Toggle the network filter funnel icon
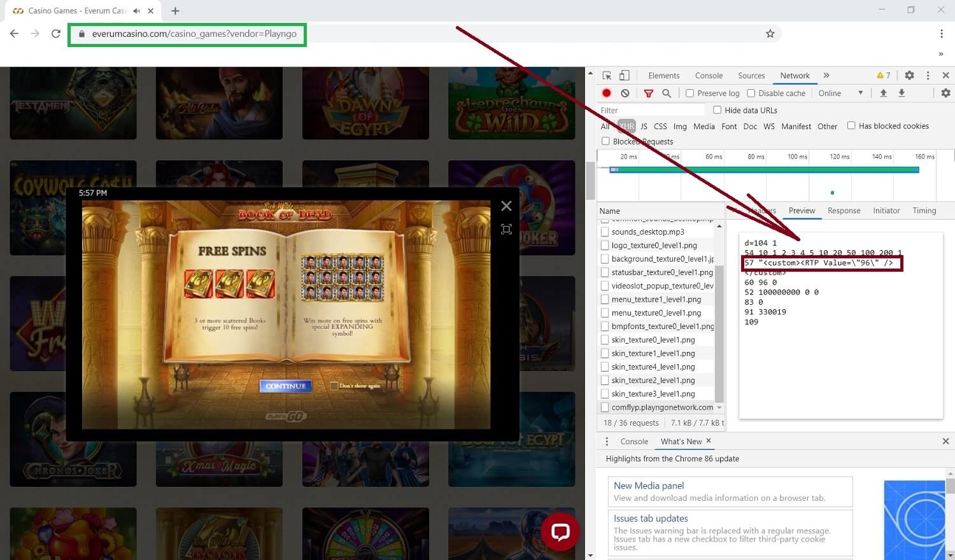Screen dimensions: 955x560 [x=648, y=93]
